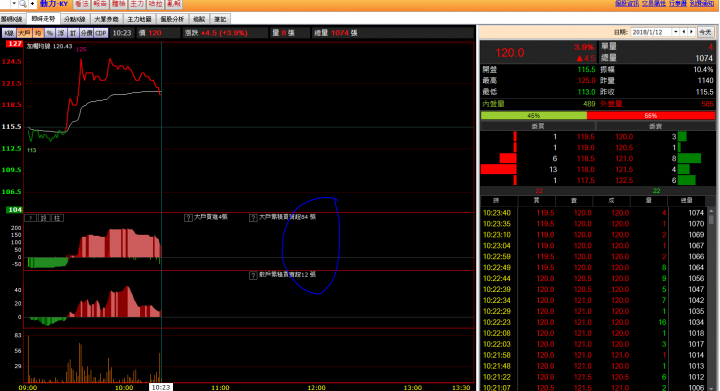Toggle the 分價 price distribution button
This screenshot has width=720, height=391.
pyautogui.click(x=86, y=33)
